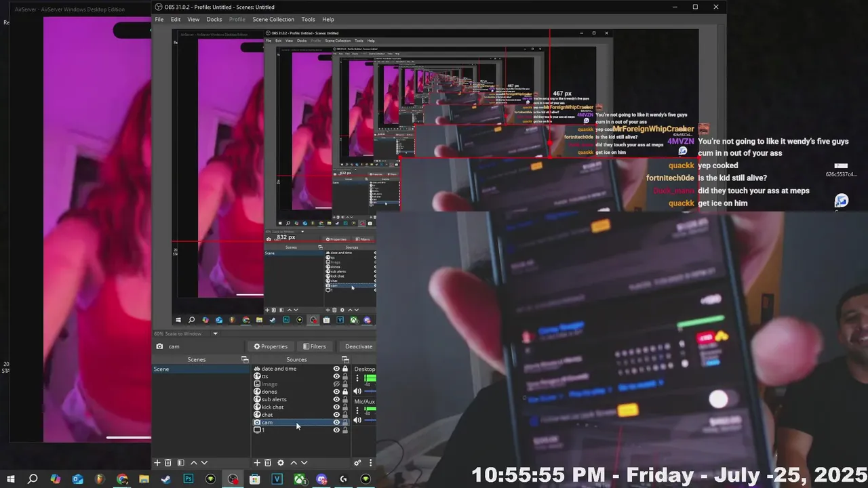Select the donos source
The width and height of the screenshot is (868, 488).
[x=269, y=392]
